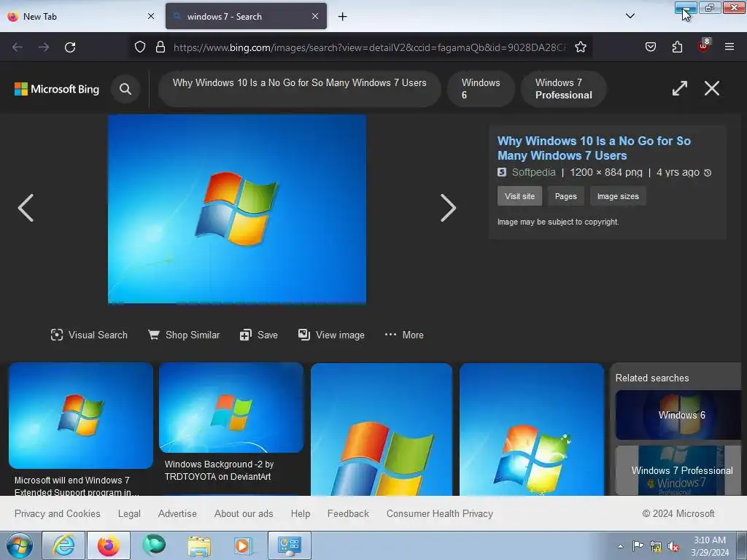This screenshot has width=747, height=560.
Task: Start Visual Search on this image
Action: pos(89,335)
